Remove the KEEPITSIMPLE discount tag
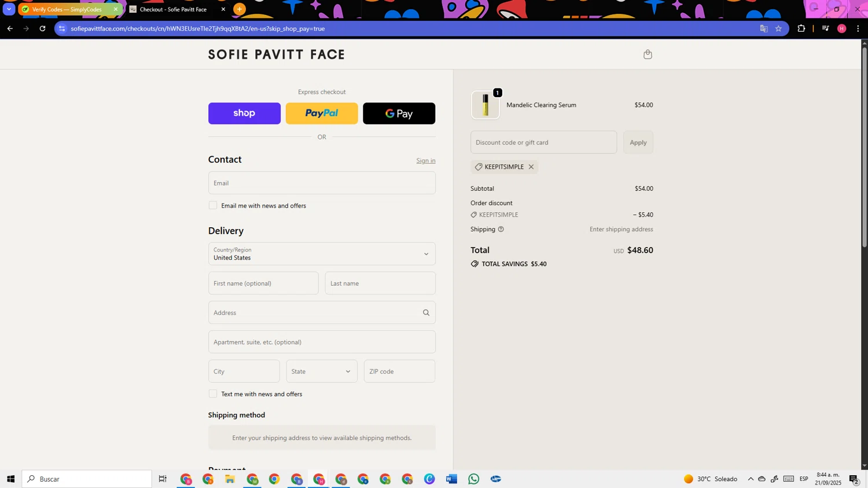Screen dimensions: 868x488 pyautogui.click(x=531, y=167)
